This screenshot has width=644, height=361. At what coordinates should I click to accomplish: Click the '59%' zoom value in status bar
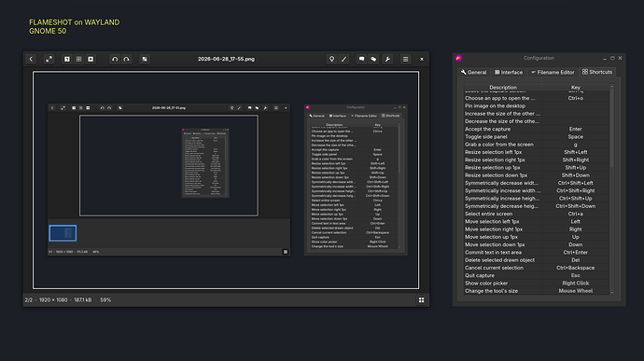click(105, 300)
